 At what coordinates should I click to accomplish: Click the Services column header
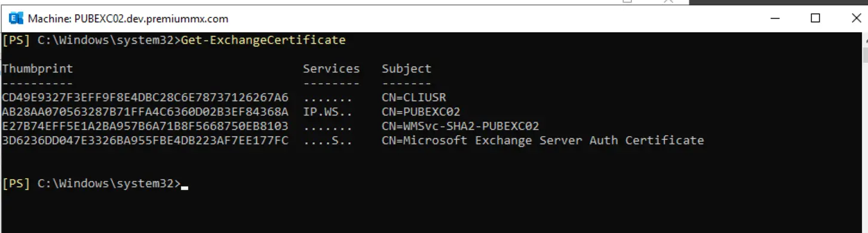[x=332, y=69]
